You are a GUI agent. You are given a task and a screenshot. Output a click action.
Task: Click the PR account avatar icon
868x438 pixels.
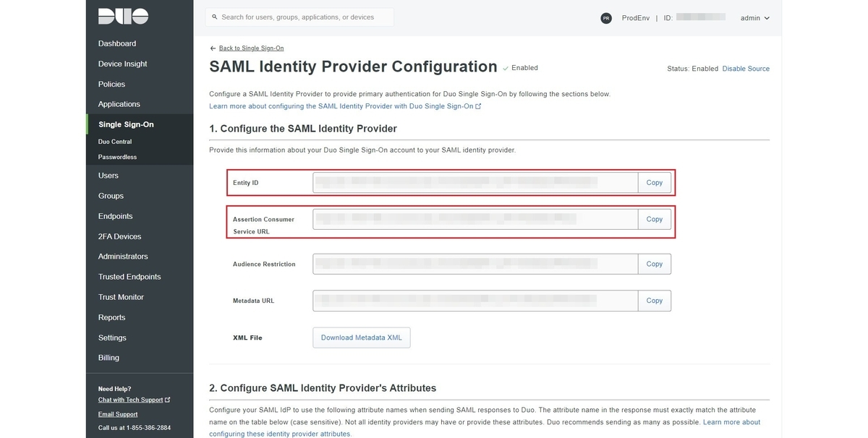pyautogui.click(x=606, y=18)
